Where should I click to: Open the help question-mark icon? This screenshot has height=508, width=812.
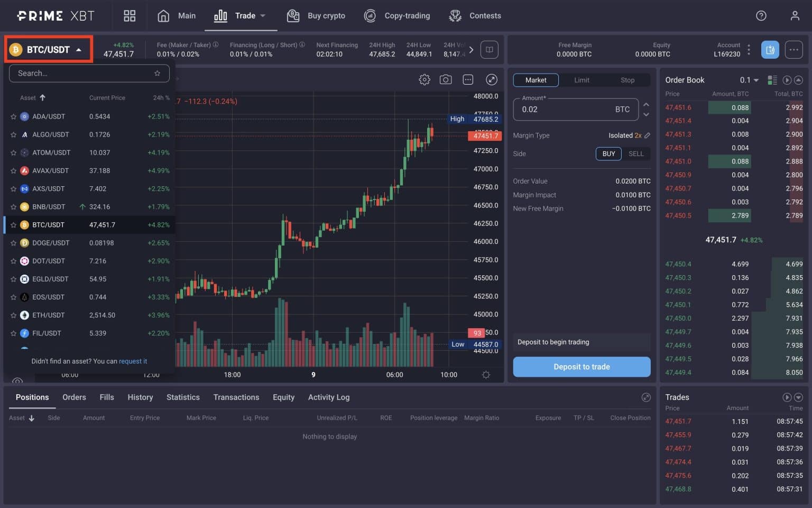point(761,15)
